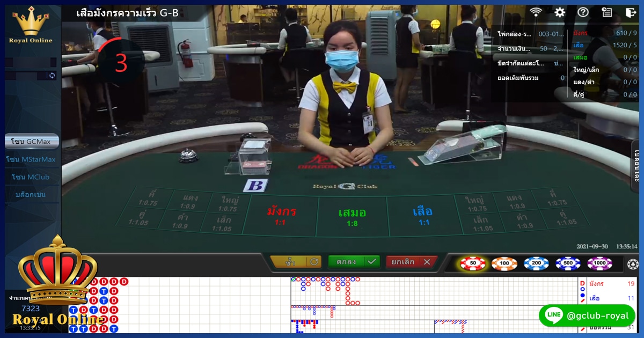
Task: Place a bet on มังกร 1:1 area
Action: pyautogui.click(x=282, y=216)
